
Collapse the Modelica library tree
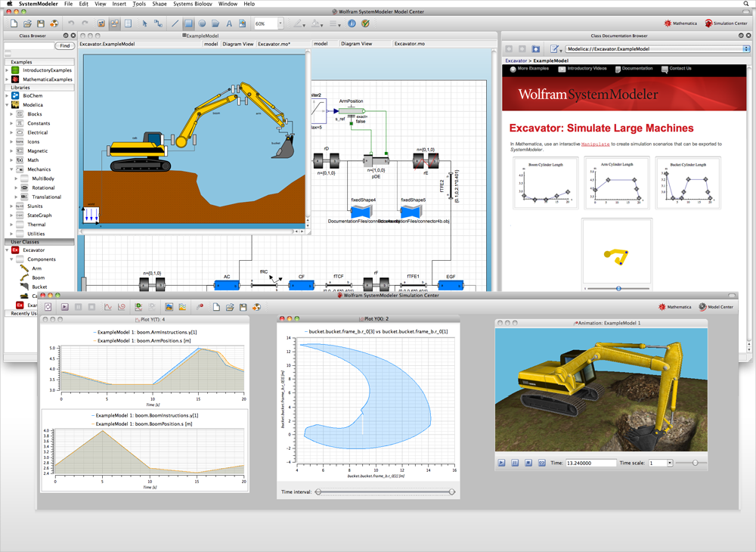coord(8,104)
